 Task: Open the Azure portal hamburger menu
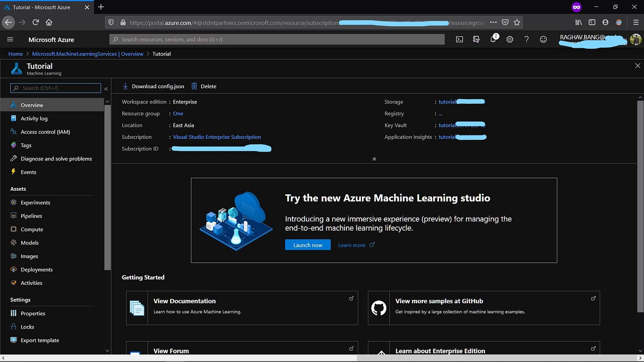pos(10,40)
